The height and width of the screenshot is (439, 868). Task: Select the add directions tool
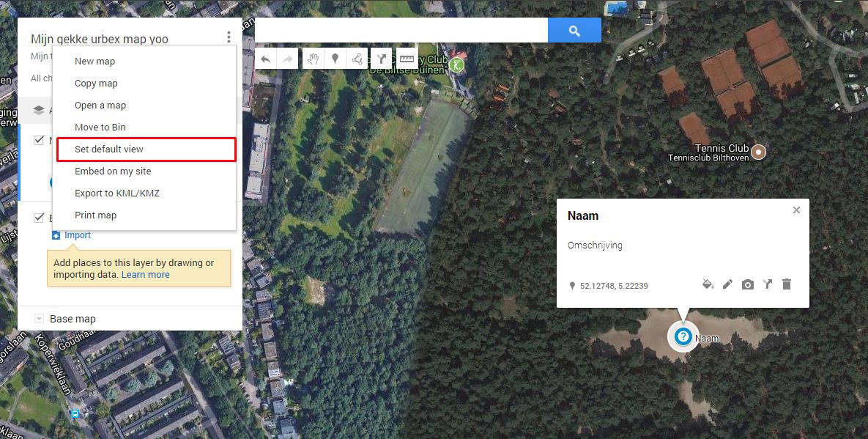tap(380, 59)
